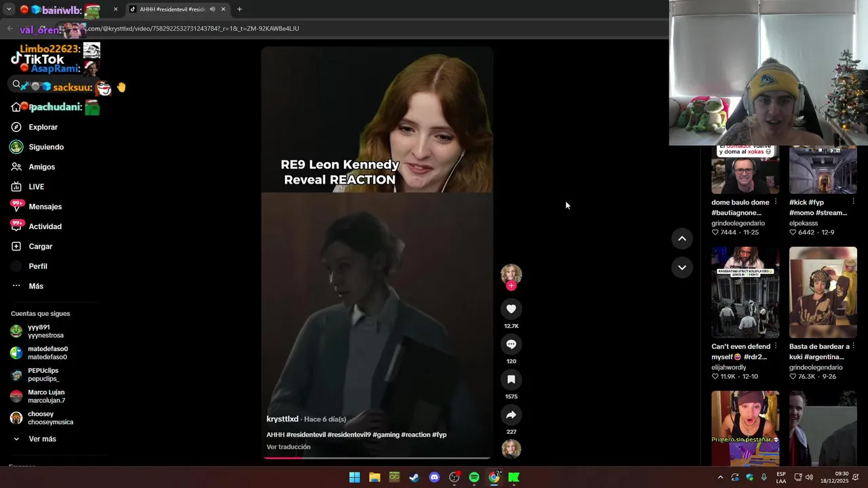Open Spotify from the taskbar
This screenshot has width=868, height=488.
pyautogui.click(x=474, y=477)
